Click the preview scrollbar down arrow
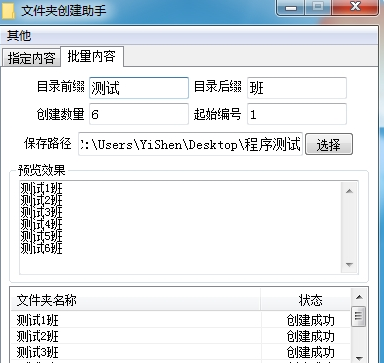 tap(349, 265)
